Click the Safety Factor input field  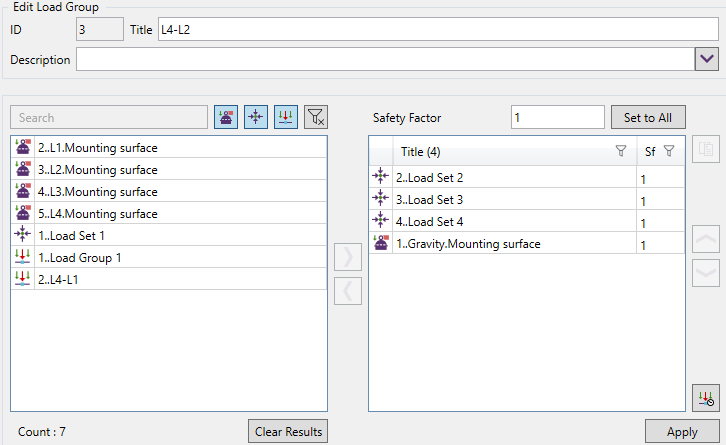pos(557,118)
